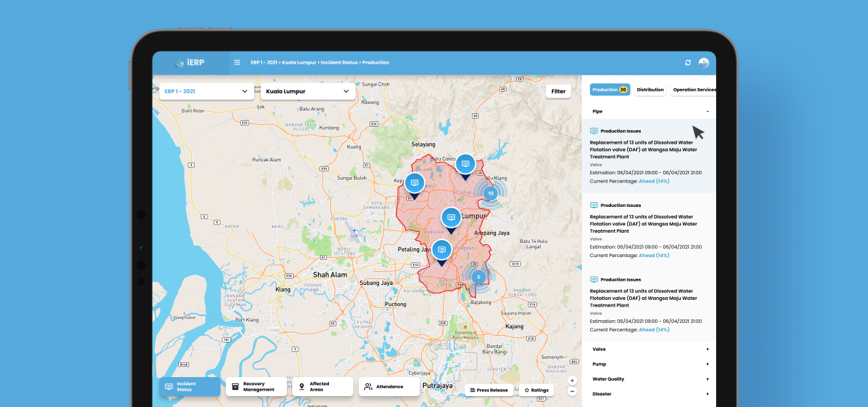868x407 pixels.
Task: Click the map pin near Batu Caves
Action: tap(465, 165)
